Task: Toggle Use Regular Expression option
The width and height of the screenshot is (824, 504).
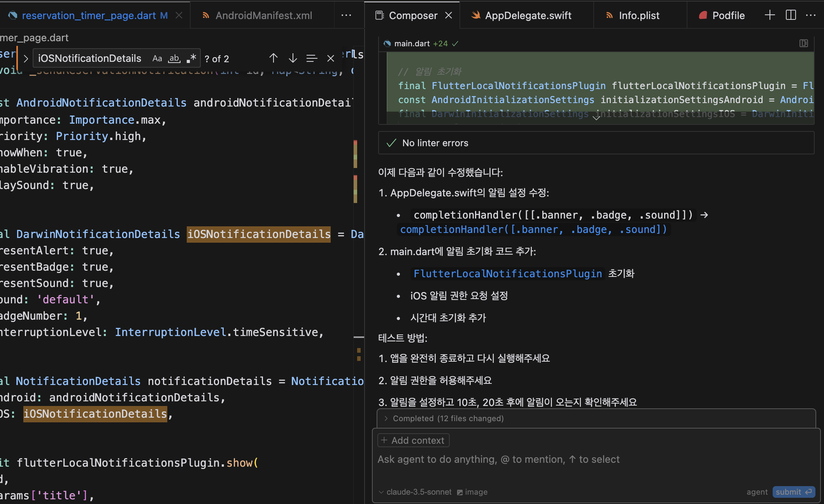Action: coord(191,58)
